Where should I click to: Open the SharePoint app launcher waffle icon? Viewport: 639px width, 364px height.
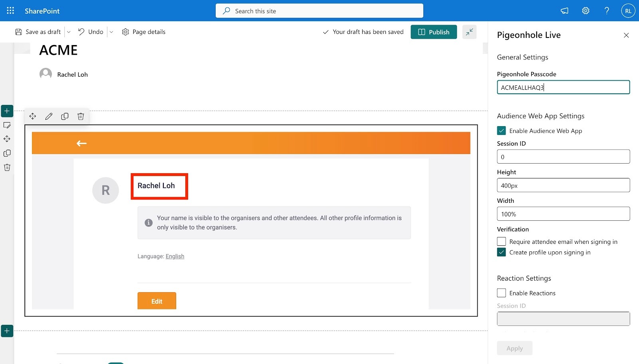[x=10, y=10]
